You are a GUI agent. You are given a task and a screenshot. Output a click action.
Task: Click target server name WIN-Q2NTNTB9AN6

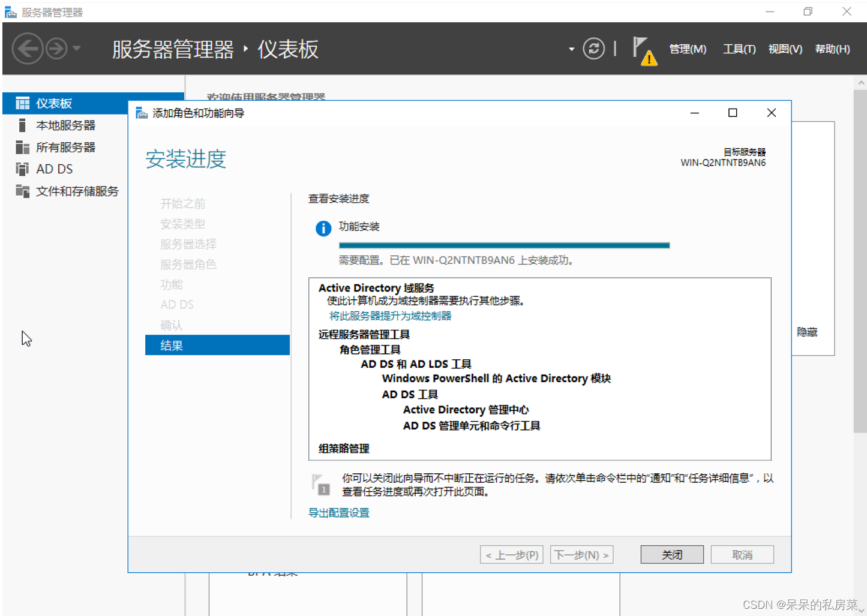click(723, 163)
